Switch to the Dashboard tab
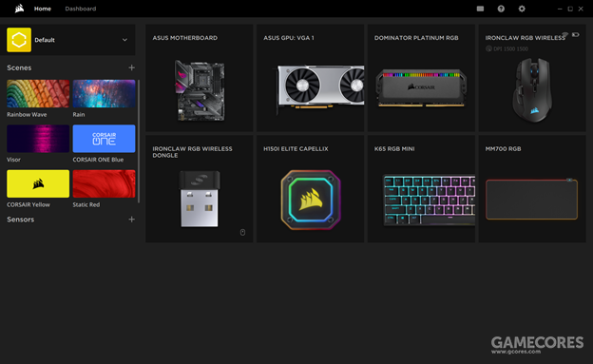Viewport: 593px width, 364px height. (81, 9)
